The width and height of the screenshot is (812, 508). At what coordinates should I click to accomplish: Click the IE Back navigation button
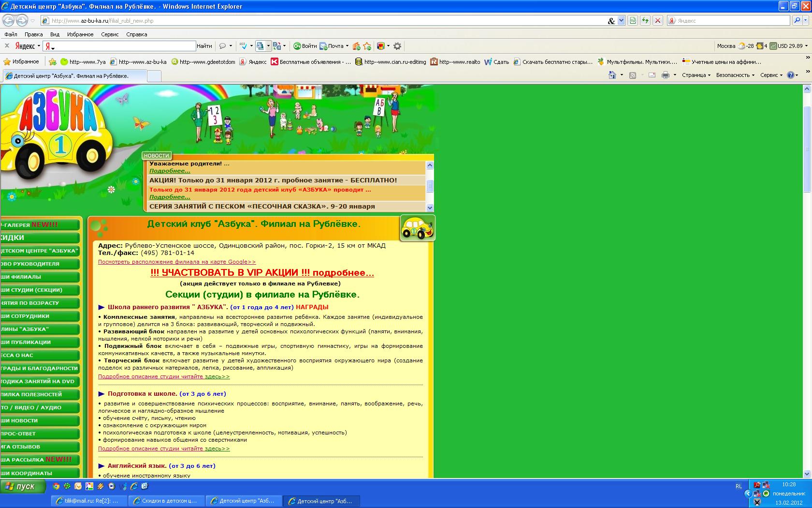[x=8, y=20]
